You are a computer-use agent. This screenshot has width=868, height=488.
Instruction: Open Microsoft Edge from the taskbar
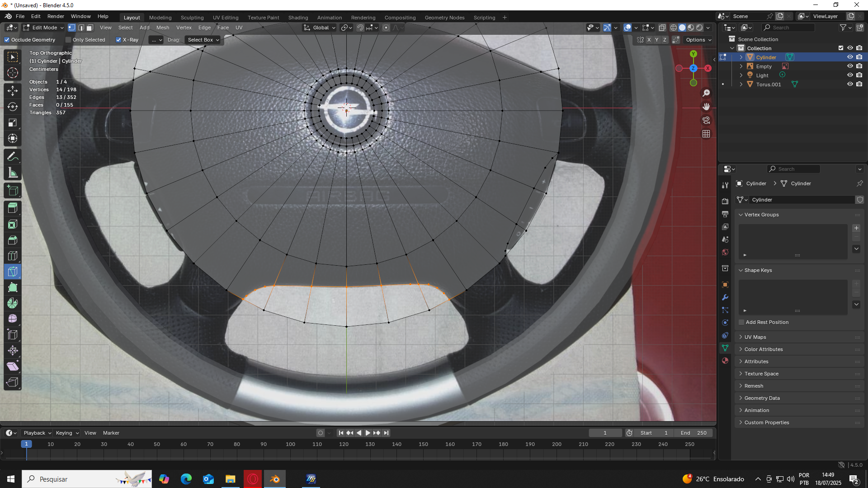pos(186,479)
